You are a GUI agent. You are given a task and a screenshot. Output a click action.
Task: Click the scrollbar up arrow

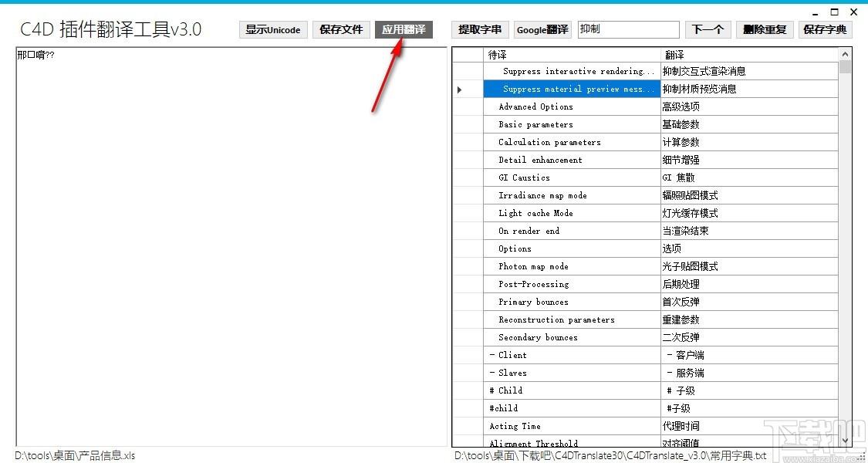tap(845, 54)
